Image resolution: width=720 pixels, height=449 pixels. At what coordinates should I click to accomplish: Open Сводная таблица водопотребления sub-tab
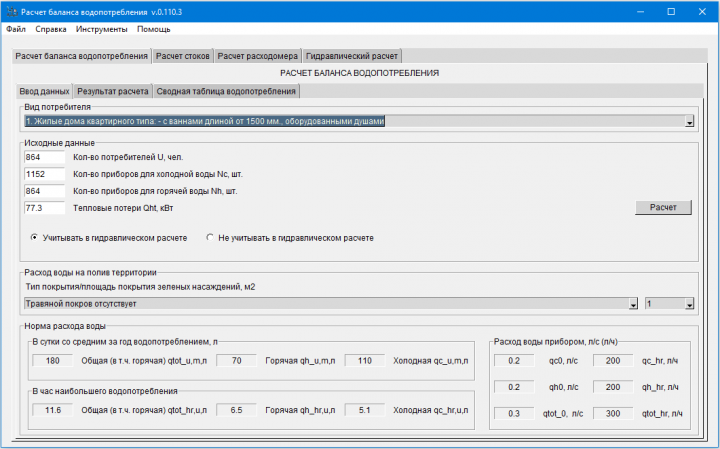pyautogui.click(x=226, y=91)
